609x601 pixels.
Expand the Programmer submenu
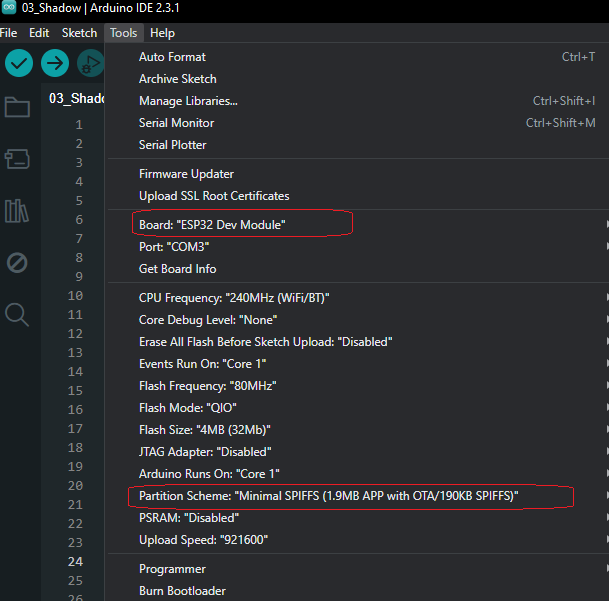tap(358, 569)
